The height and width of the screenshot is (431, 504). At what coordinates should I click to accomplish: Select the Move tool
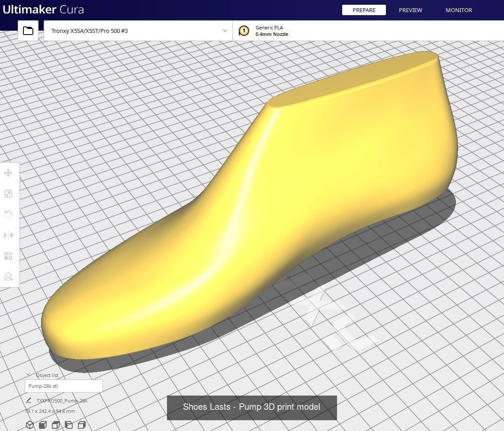pos(8,173)
